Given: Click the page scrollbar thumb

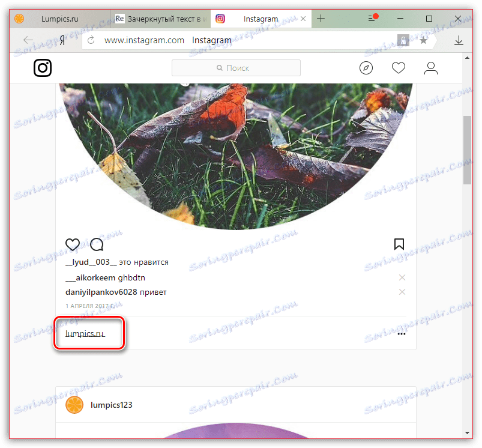Looking at the screenshot, I should [x=467, y=150].
